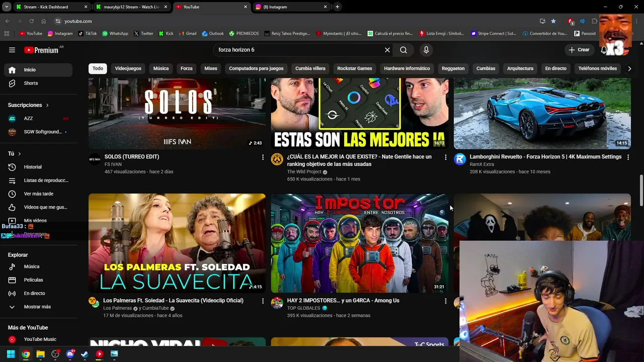The height and width of the screenshot is (362, 644).
Task: Open En directo under Explorar
Action: (x=38, y=293)
